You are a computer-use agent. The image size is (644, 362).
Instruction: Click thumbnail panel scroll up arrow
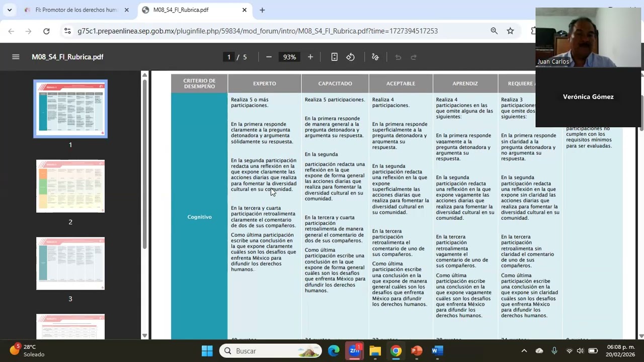(x=145, y=75)
